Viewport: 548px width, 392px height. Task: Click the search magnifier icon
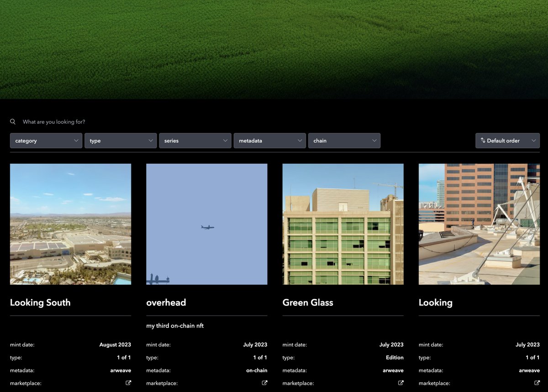(13, 122)
